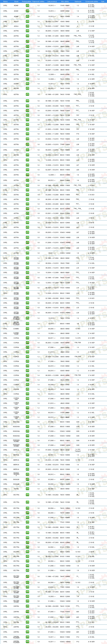Click '61kW / 83KM' power cell in CORSA row

coord(65,338)
